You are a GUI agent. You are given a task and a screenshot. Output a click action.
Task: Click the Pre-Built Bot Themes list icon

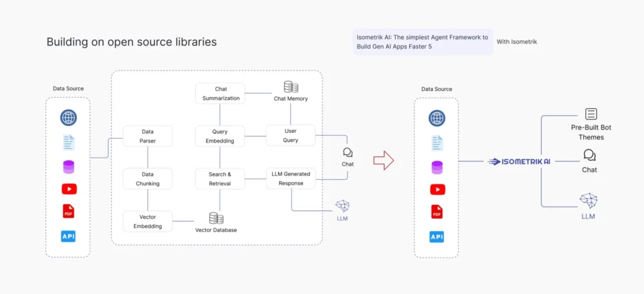point(591,114)
